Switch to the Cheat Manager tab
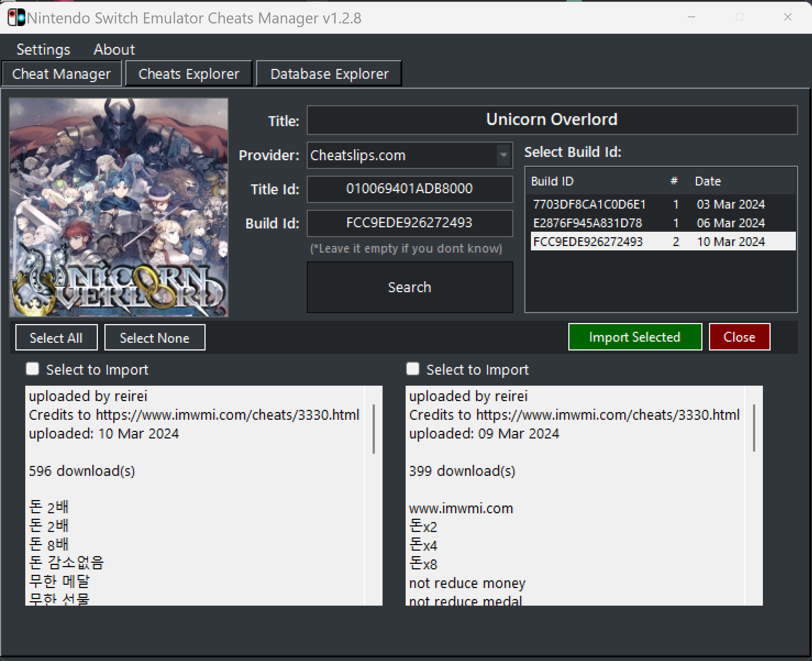 tap(61, 73)
